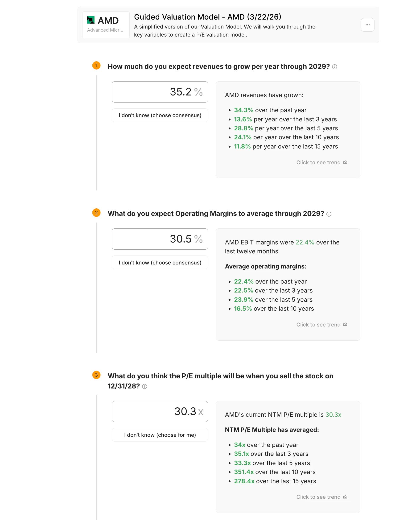Click info icon beside P/E multiple question
420x520 pixels.
[x=144, y=386]
